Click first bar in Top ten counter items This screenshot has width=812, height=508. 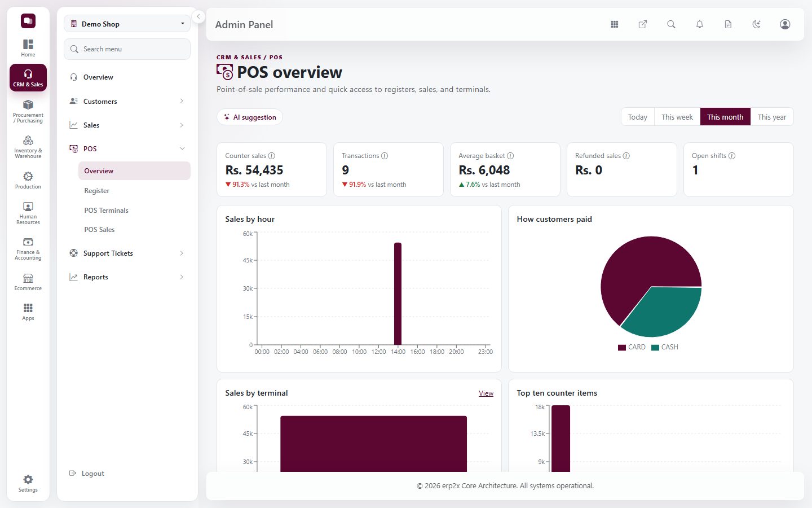(561, 439)
